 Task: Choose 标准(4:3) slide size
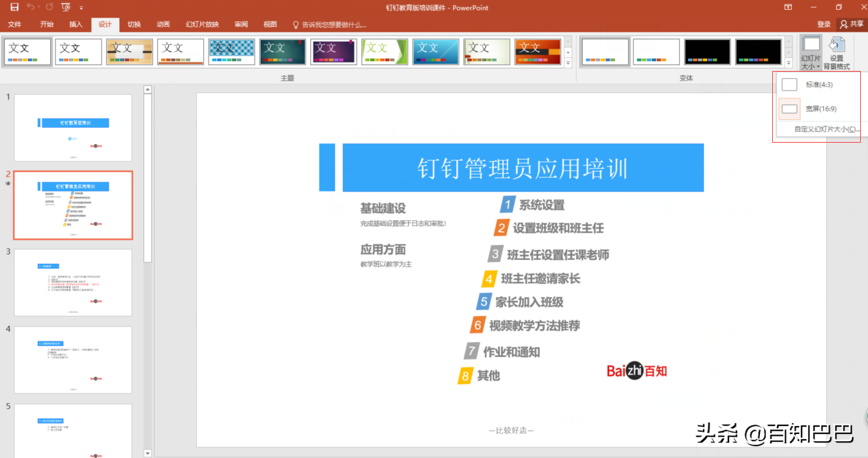pos(819,85)
